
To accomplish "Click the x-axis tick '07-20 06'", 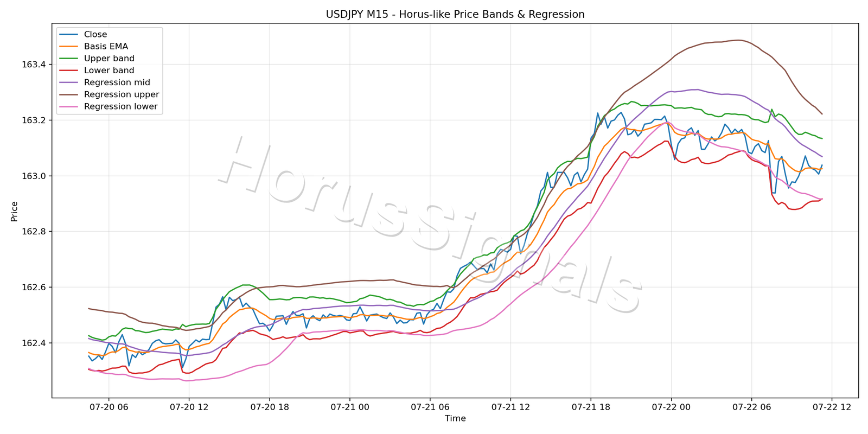I will click(108, 407).
